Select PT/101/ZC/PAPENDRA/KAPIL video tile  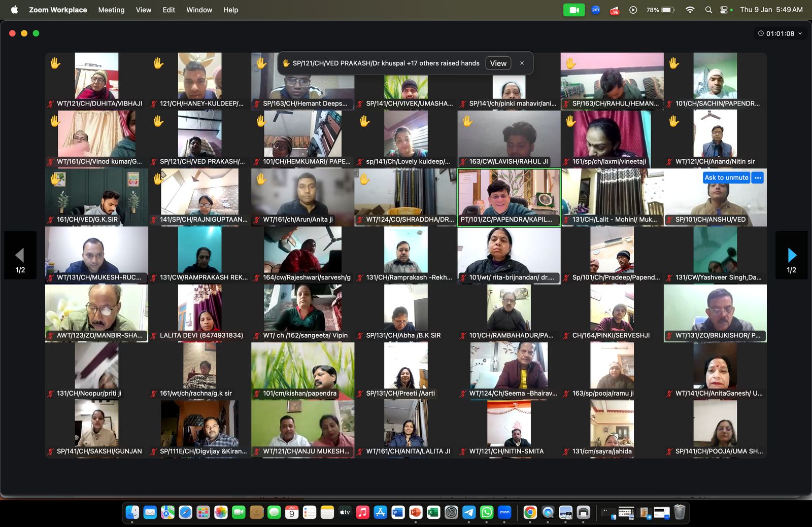[x=509, y=195]
